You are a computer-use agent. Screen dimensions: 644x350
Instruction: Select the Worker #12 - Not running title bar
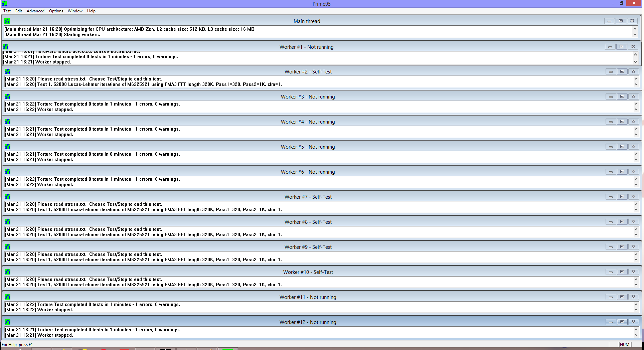click(x=308, y=322)
